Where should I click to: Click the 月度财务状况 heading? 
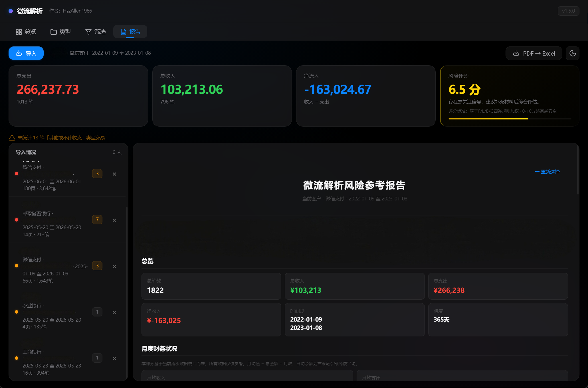159,349
